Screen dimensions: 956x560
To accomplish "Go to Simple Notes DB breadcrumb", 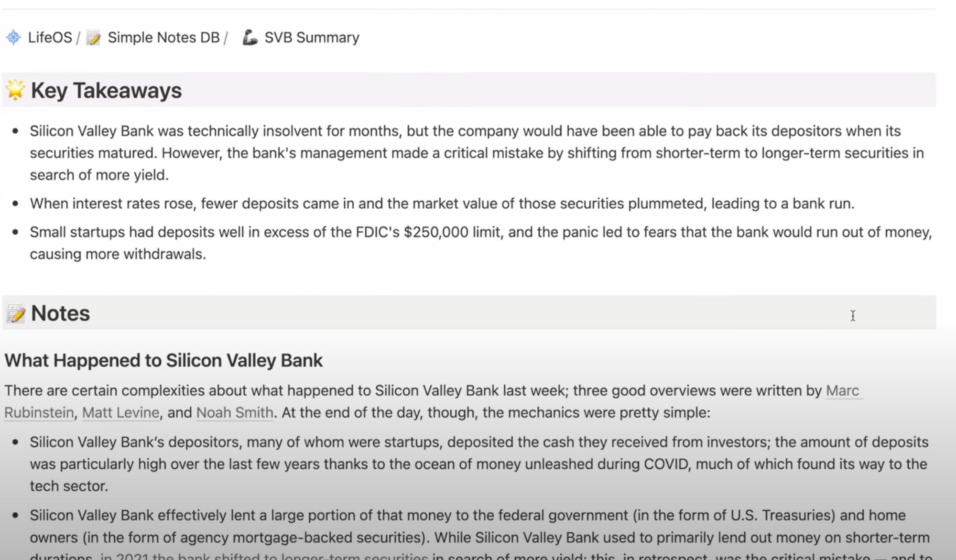I will 163,37.
